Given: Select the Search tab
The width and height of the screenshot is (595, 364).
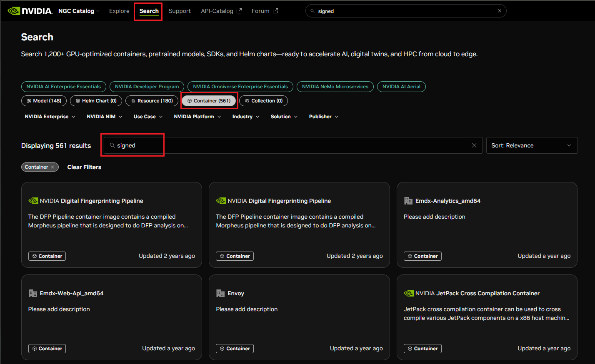Looking at the screenshot, I should (x=149, y=11).
